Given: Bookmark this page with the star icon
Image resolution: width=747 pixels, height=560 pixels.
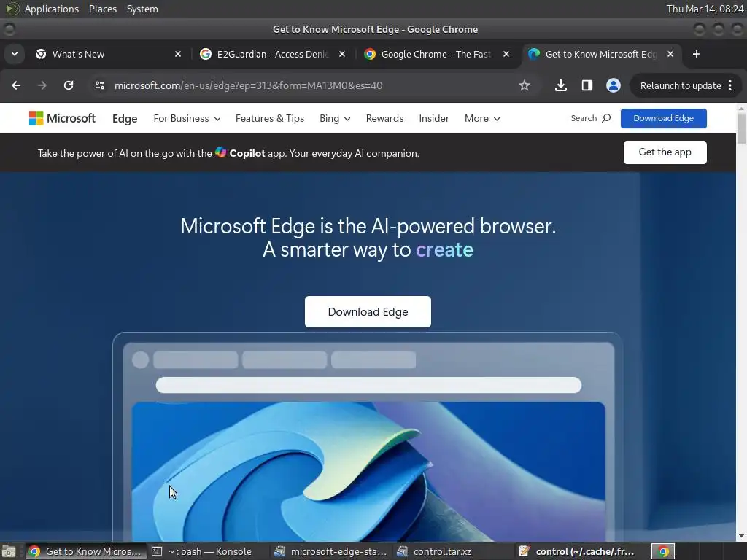Looking at the screenshot, I should [x=525, y=85].
